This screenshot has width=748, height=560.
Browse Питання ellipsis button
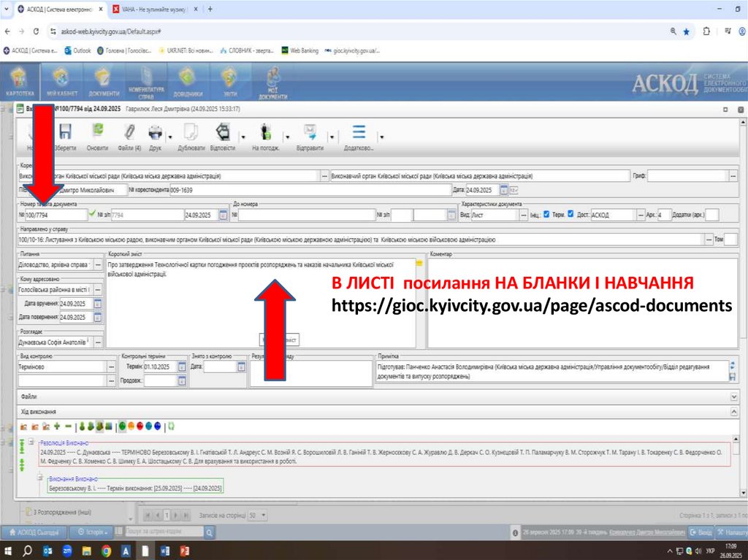98,264
